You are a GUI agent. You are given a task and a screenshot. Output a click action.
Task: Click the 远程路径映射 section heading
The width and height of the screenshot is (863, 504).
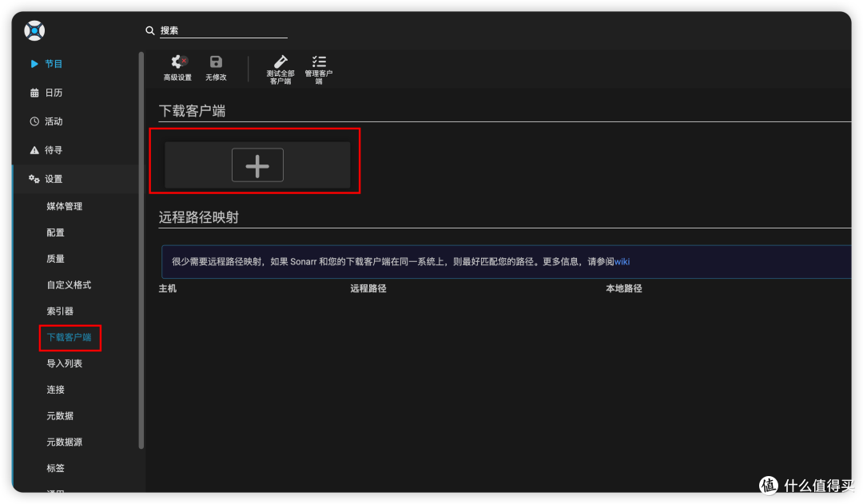[x=199, y=217]
